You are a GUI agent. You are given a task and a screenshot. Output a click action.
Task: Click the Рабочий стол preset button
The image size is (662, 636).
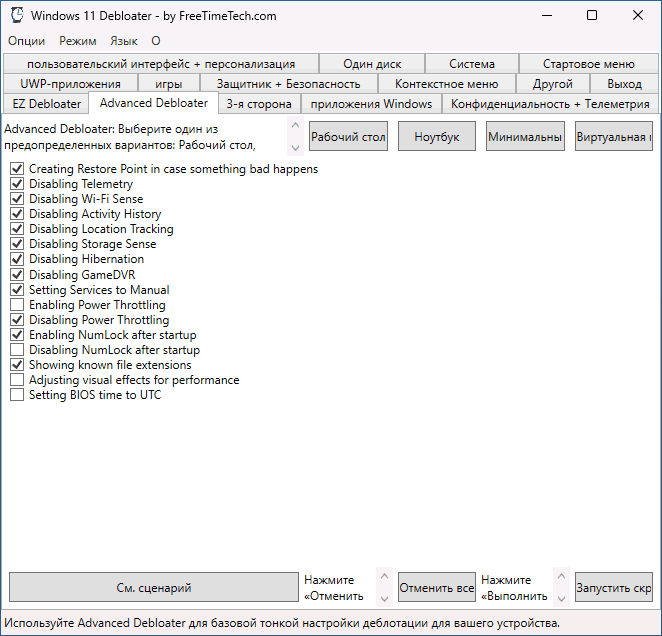tap(348, 136)
